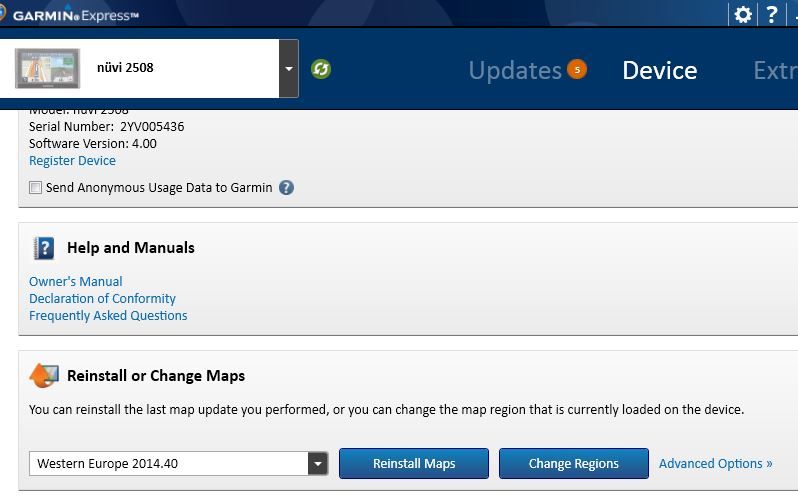Click the Software Version: 4.00 text
This screenshot has width=798, height=496.
[x=93, y=143]
